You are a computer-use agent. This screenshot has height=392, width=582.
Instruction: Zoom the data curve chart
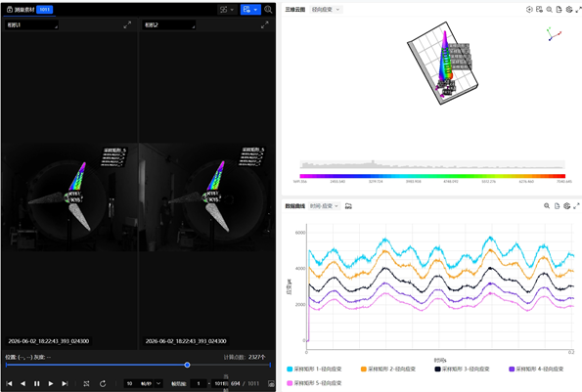(547, 206)
